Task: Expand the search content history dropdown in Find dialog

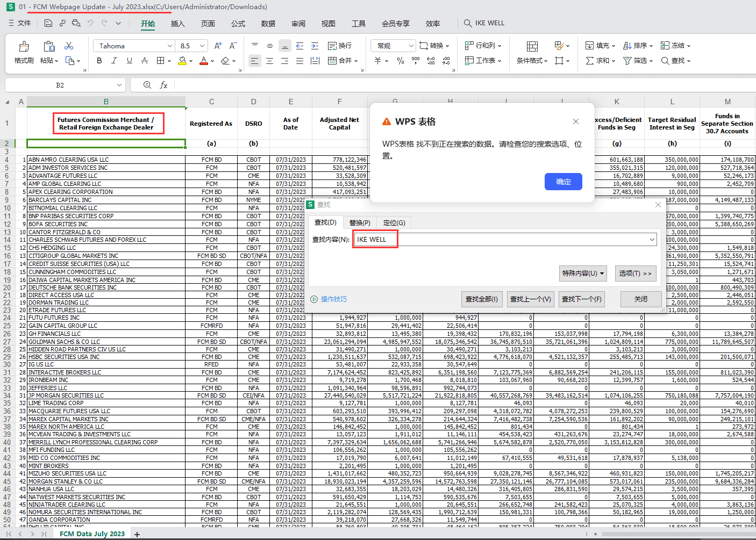Action: [x=652, y=240]
